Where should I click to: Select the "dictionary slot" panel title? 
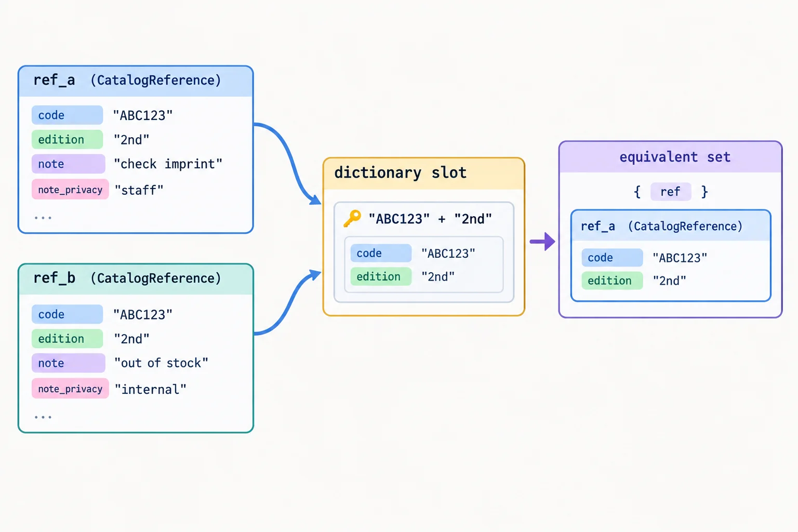pos(400,173)
